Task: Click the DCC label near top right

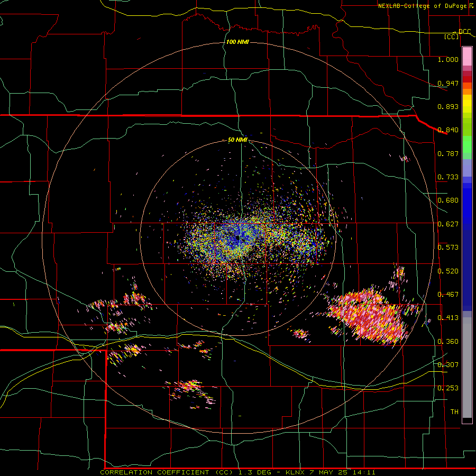Action: tap(464, 31)
